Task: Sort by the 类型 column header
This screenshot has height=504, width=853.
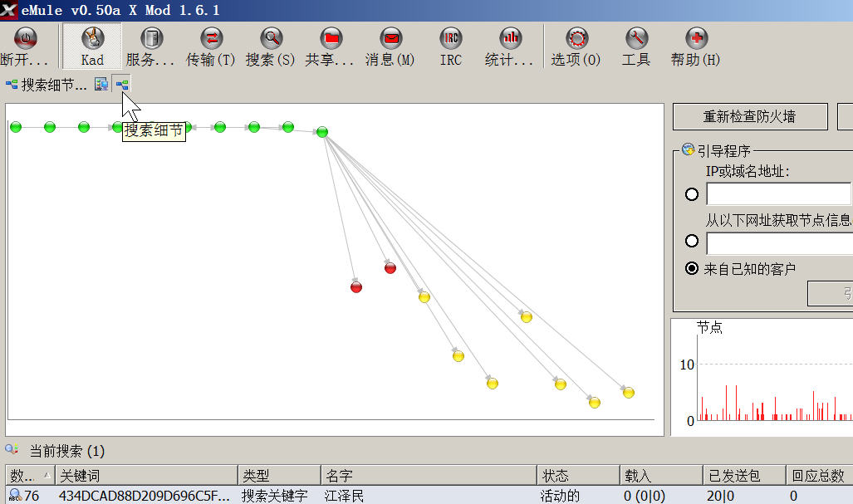Action: tap(280, 476)
